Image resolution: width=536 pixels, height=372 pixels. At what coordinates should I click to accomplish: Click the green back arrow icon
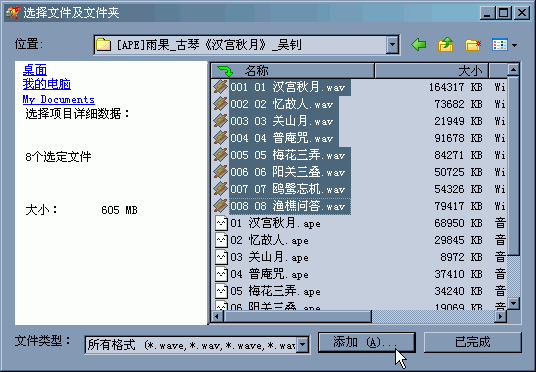coord(418,44)
